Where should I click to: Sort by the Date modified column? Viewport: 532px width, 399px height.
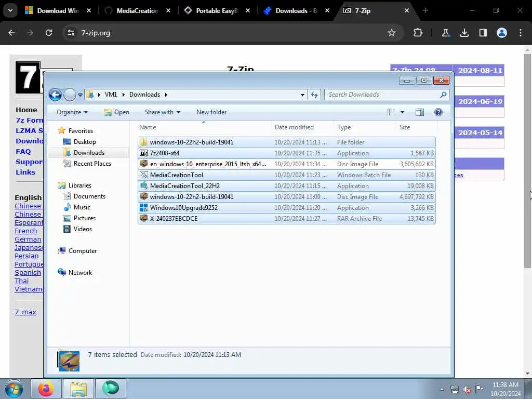coord(303,127)
